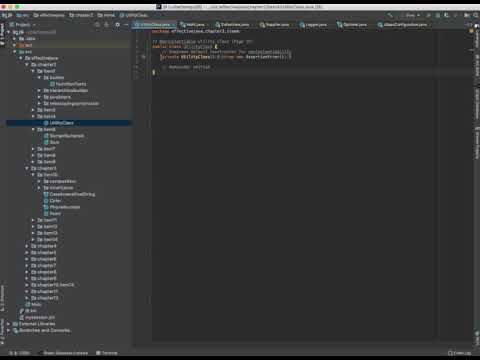Expand the chapter7 folder
480x360 pixels.
click(27, 266)
